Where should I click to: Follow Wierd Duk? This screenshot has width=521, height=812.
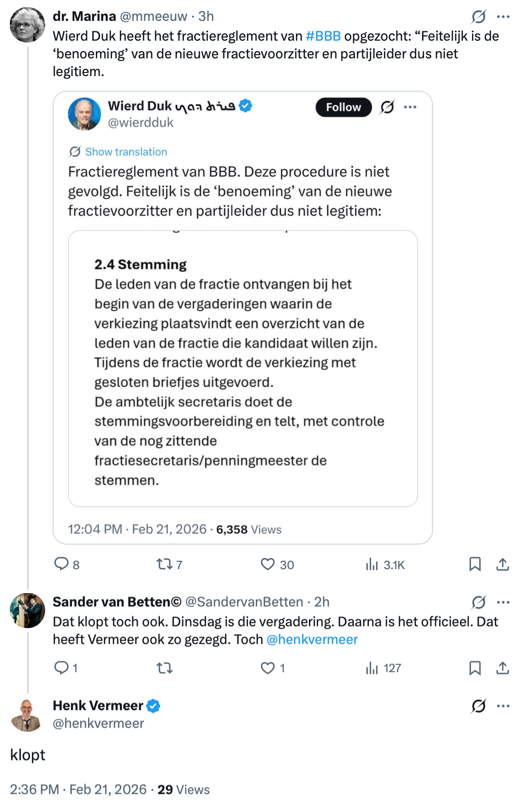click(343, 107)
